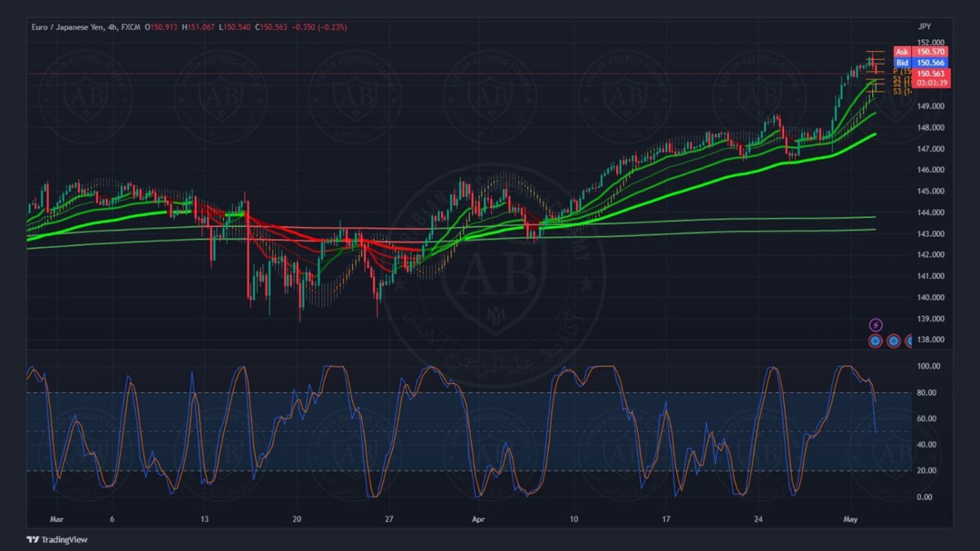Click the 60.00 oscillator scale label
980x551 pixels.
click(926, 418)
